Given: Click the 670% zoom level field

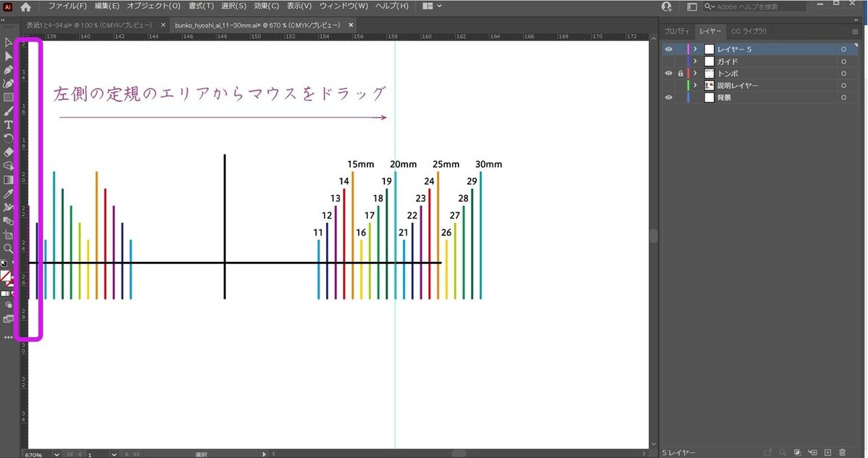Looking at the screenshot, I should 34,454.
